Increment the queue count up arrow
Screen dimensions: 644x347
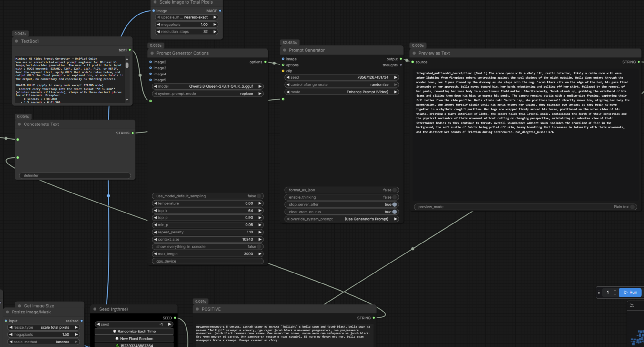[x=615, y=291]
